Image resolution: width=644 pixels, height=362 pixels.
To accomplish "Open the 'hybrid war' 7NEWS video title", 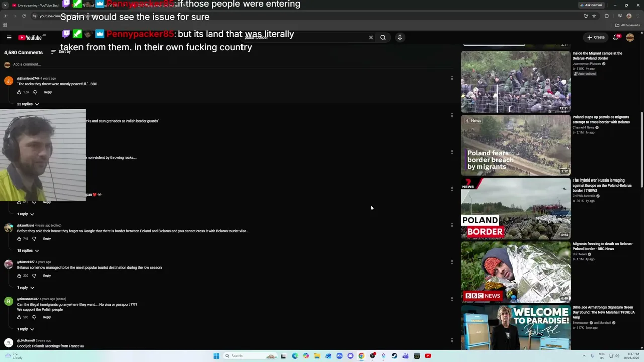I will point(602,186).
